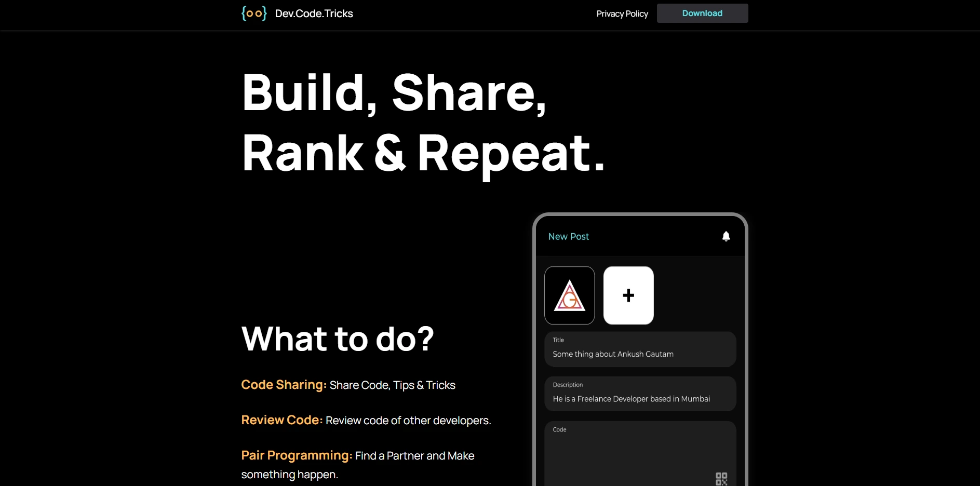This screenshot has height=486, width=980.
Task: Click the 'Share Code, Tips & Tricks' text
Action: [x=392, y=385]
